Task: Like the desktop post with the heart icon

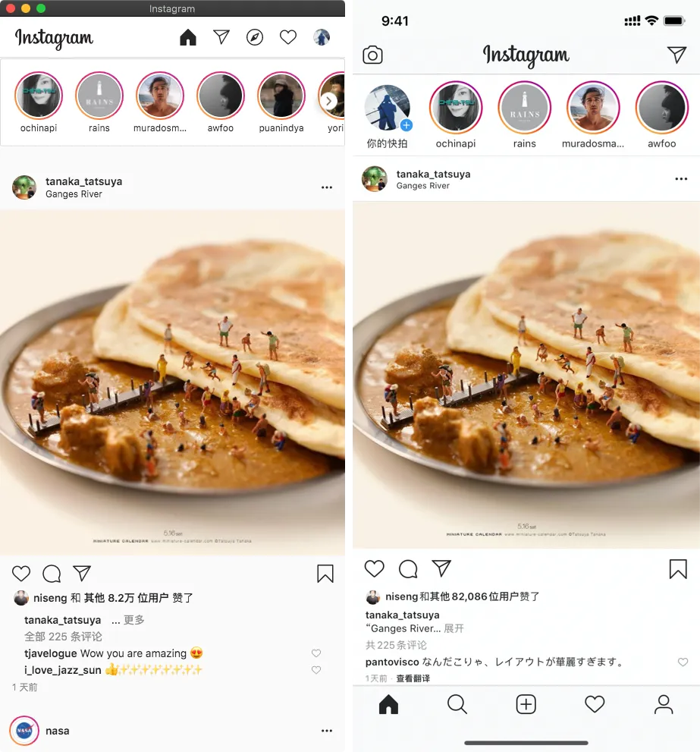Action: point(21,574)
